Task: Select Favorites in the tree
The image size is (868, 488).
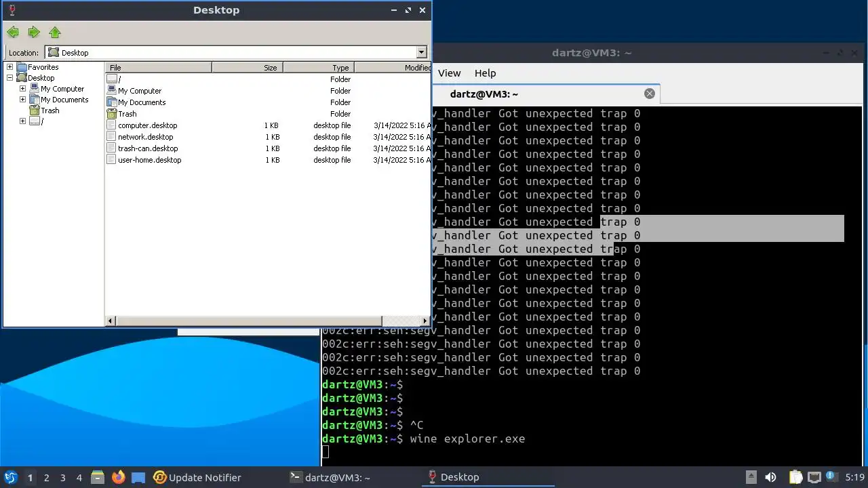Action: click(x=43, y=67)
